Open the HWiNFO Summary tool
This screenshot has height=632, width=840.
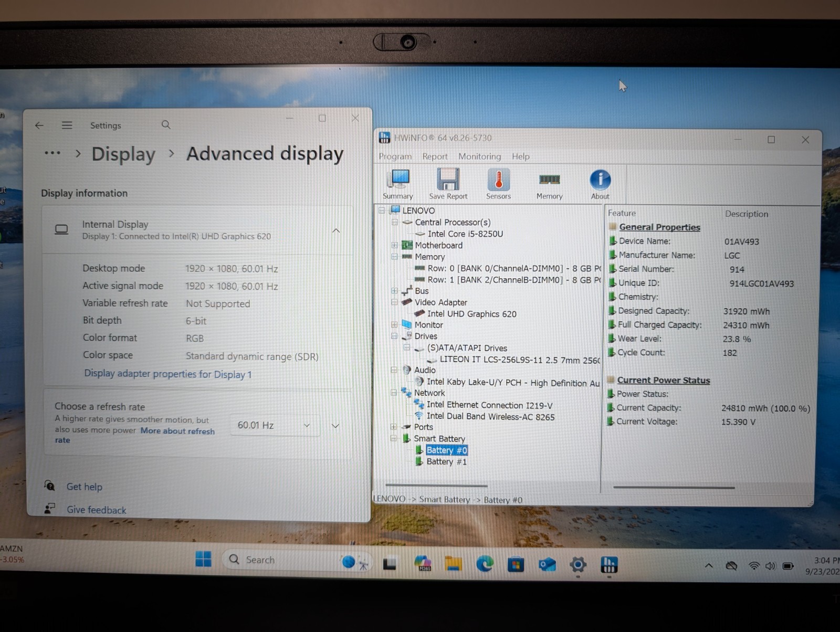[398, 184]
